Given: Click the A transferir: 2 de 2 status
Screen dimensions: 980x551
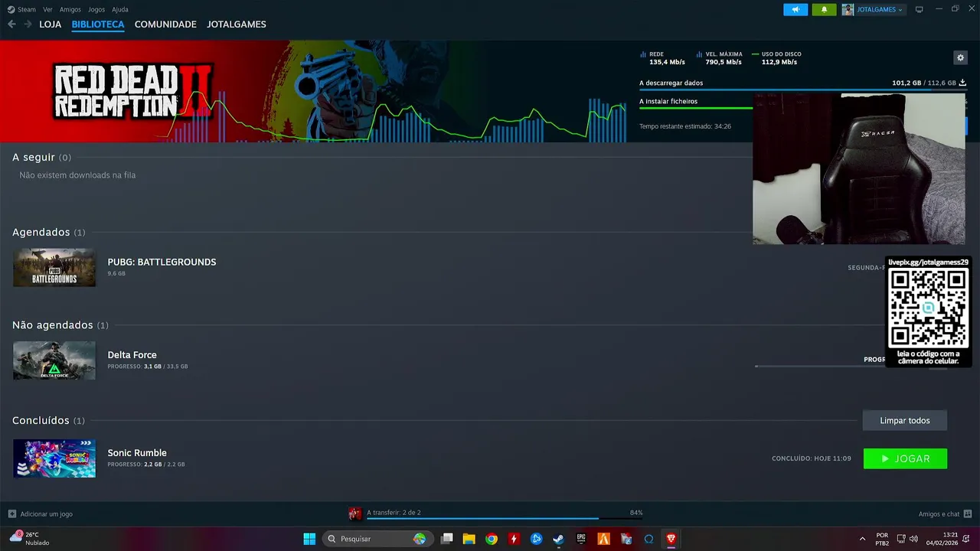Looking at the screenshot, I should tap(394, 513).
